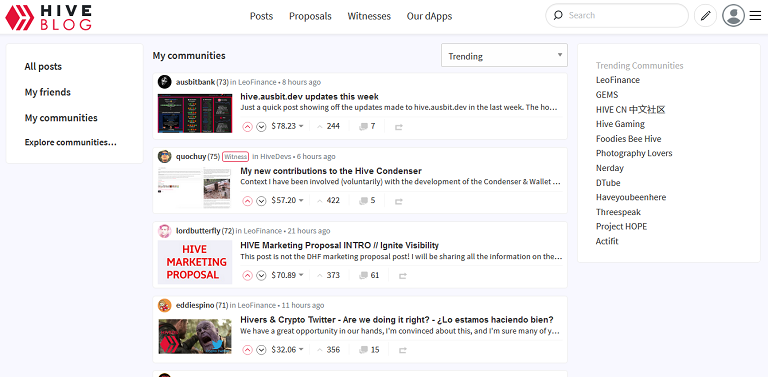Viewport: 768px width, 377px height.
Task: Downvote the Hive Condenser contributions post
Action: (261, 201)
